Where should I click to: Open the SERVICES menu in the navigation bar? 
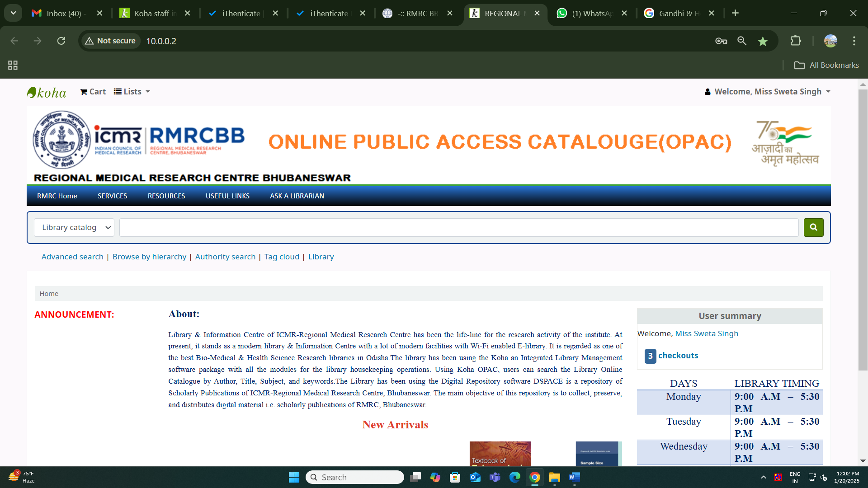112,196
